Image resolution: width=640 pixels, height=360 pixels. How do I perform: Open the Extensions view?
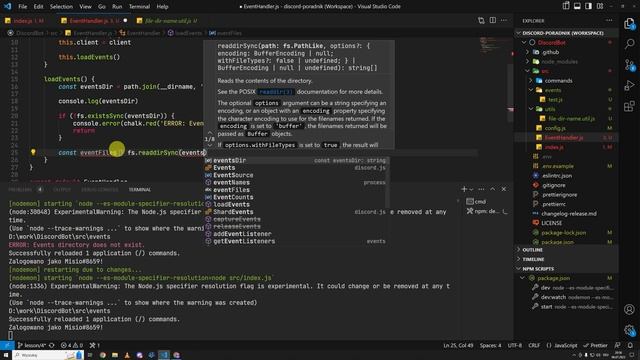coord(629,106)
